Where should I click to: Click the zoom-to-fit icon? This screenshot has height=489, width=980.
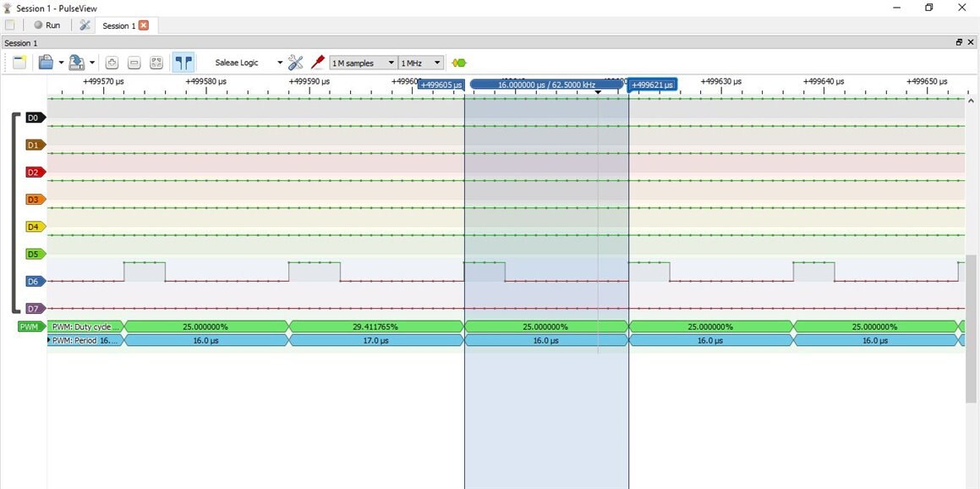coord(157,63)
